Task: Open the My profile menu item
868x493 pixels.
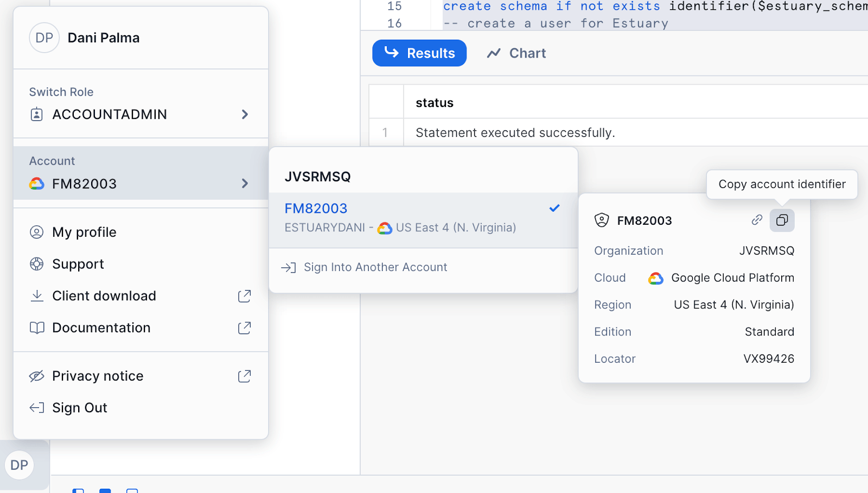Action: coord(141,232)
